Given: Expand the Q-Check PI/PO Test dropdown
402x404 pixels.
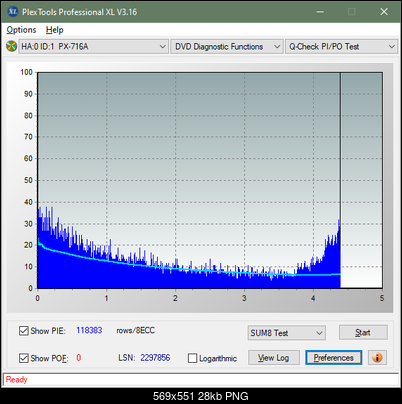Looking at the screenshot, I should 342,47.
